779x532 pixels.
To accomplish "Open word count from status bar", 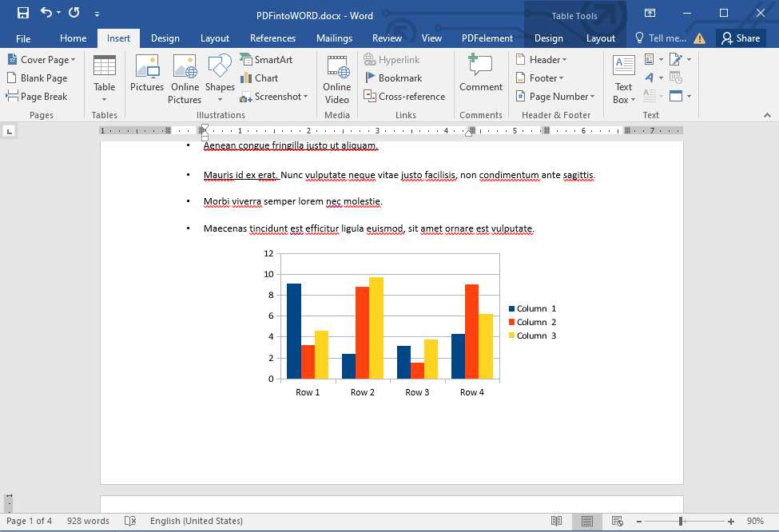I will pyautogui.click(x=88, y=521).
